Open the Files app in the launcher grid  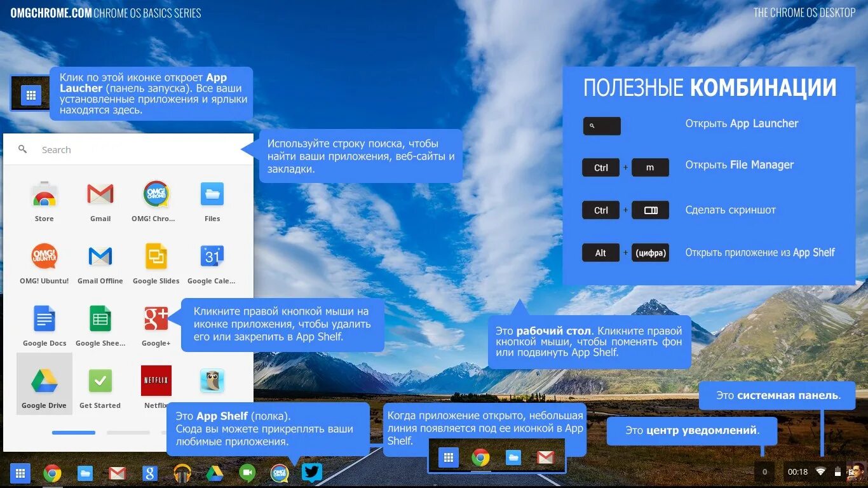pyautogui.click(x=212, y=194)
